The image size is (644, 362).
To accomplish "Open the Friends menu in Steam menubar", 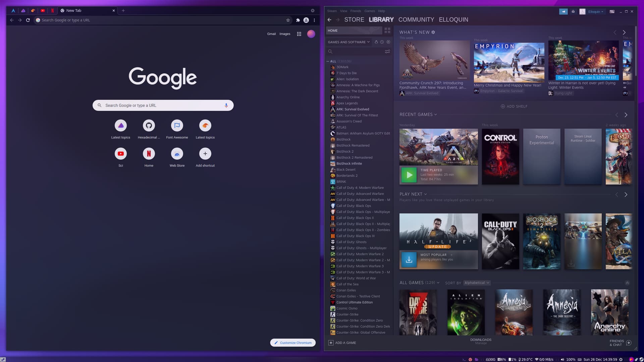I will (x=356, y=11).
